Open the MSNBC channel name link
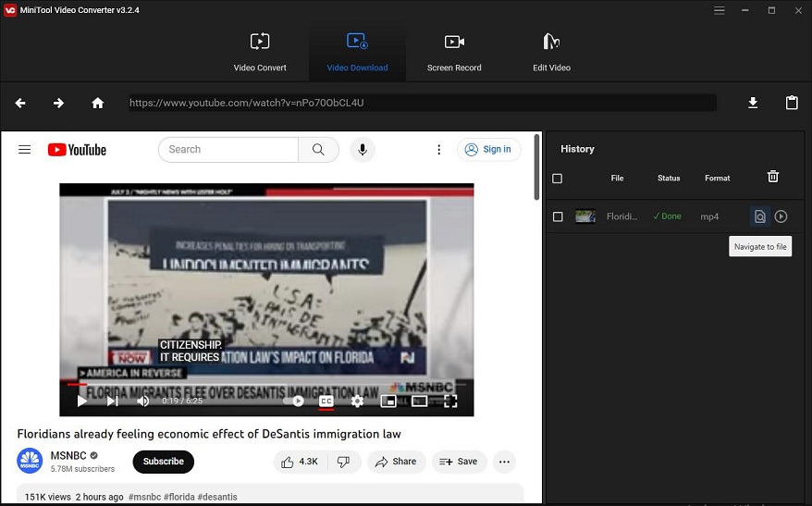 (x=68, y=456)
